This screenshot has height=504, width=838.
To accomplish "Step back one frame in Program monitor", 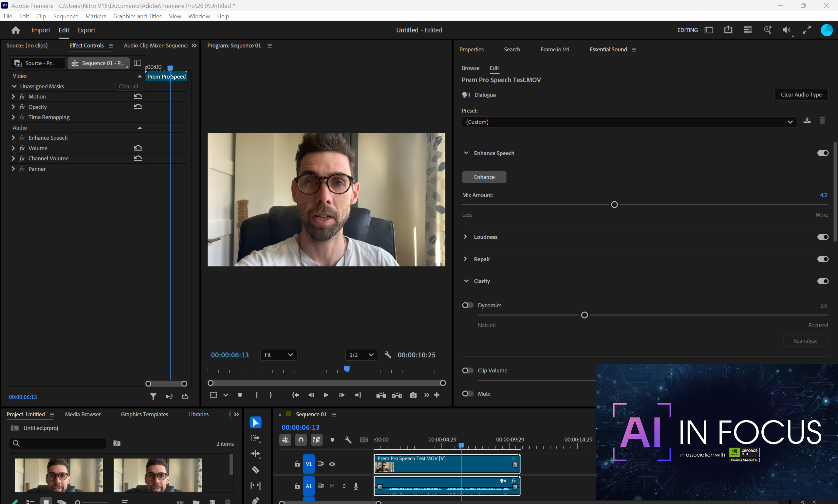I will click(310, 395).
